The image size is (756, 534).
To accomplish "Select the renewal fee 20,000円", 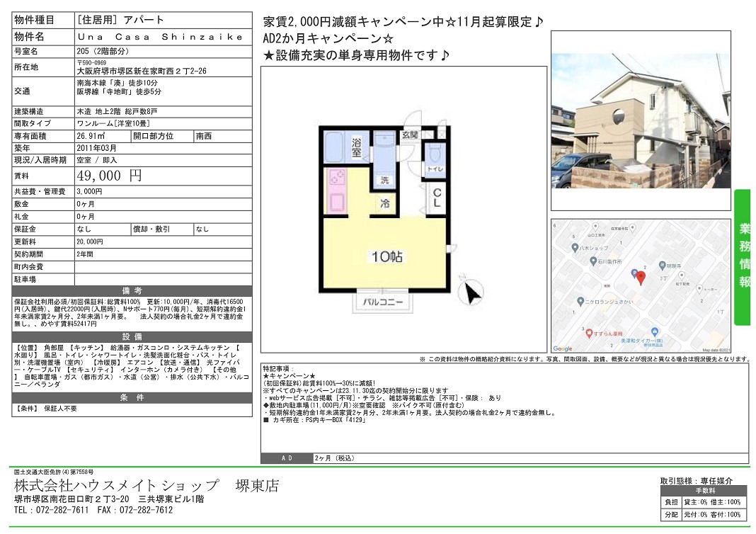I will tap(90, 242).
